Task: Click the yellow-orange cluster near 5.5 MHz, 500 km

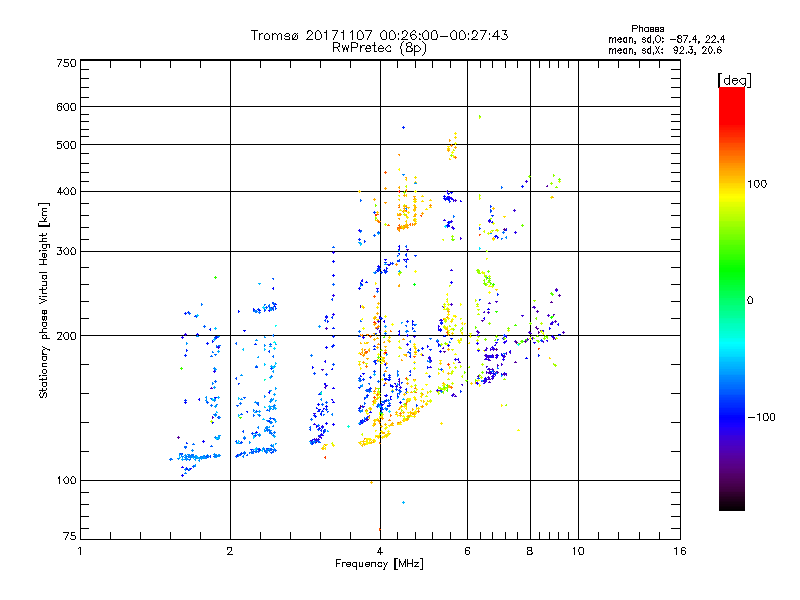Action: pos(452,147)
